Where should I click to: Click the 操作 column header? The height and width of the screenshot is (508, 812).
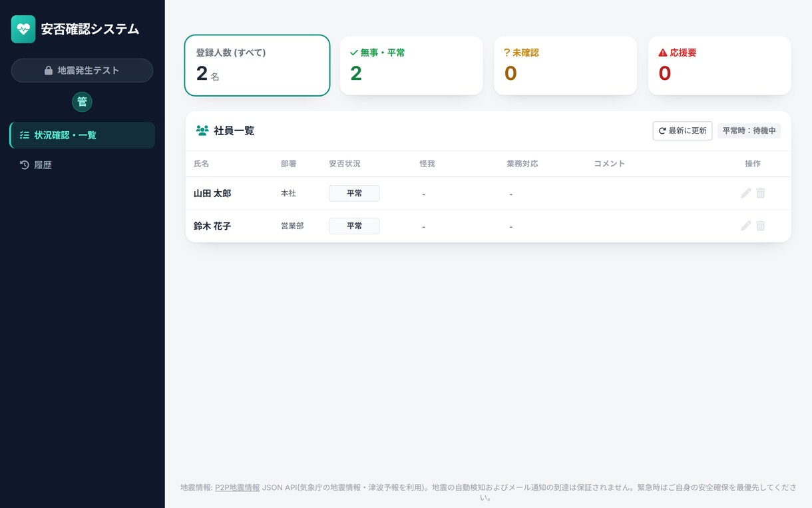753,164
